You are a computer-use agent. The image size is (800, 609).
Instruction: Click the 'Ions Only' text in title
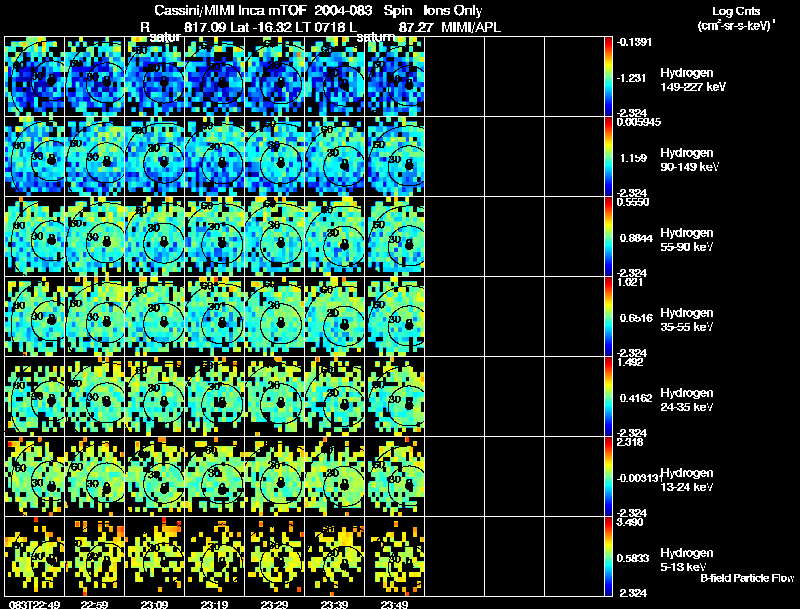click(453, 11)
